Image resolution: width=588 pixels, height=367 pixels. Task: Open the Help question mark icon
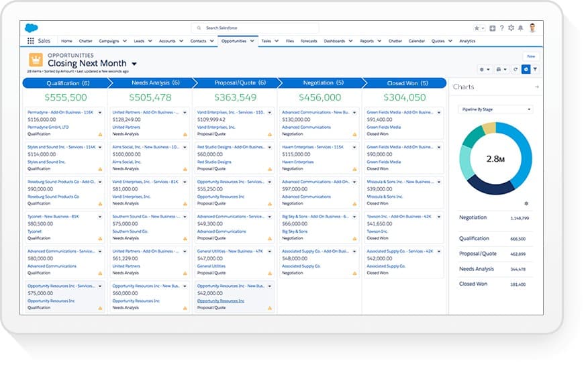pos(502,28)
